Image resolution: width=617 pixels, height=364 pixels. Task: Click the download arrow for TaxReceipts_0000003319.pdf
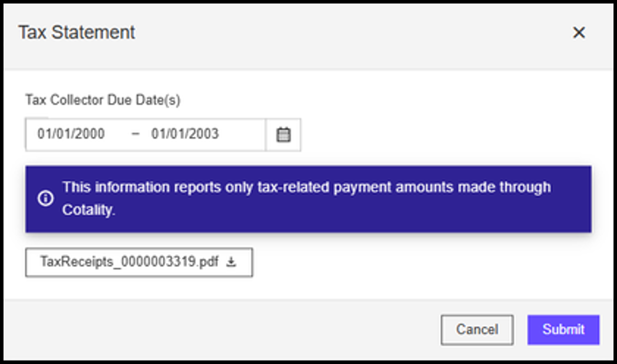tap(231, 260)
